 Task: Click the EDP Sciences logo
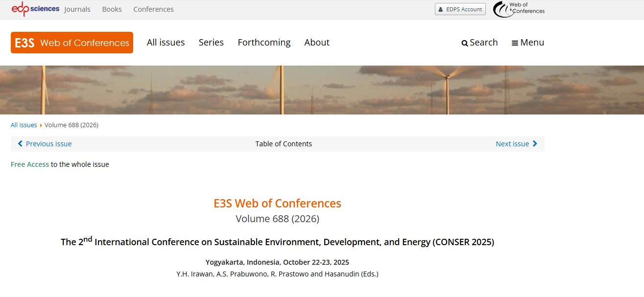coord(35,9)
